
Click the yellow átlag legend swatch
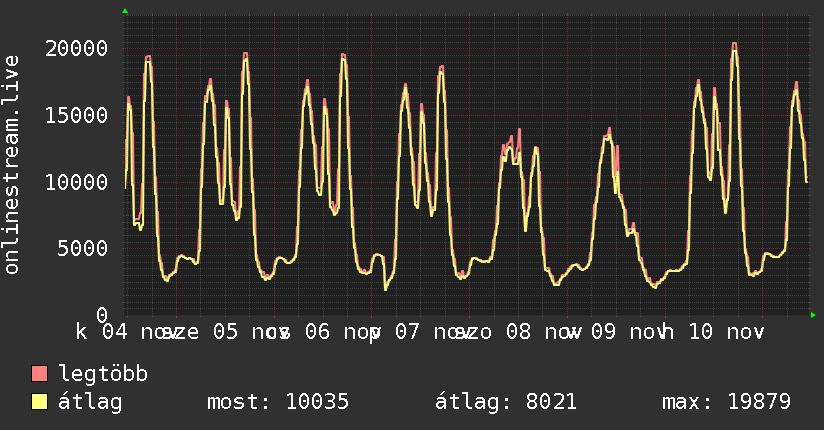coord(39,402)
